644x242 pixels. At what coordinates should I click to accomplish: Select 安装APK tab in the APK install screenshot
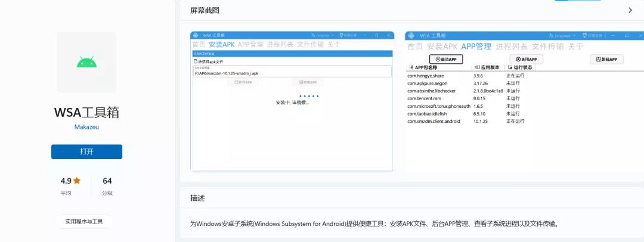point(222,44)
